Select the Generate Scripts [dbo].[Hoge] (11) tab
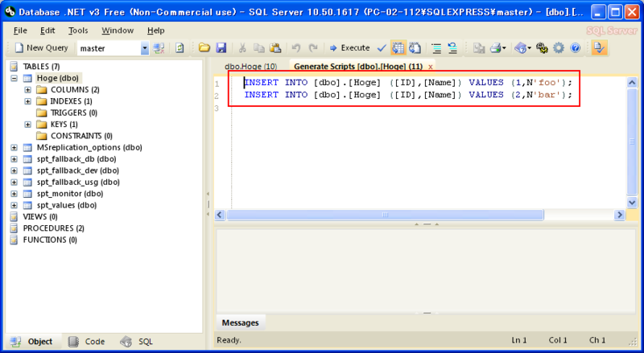This screenshot has width=644, height=353. (358, 67)
